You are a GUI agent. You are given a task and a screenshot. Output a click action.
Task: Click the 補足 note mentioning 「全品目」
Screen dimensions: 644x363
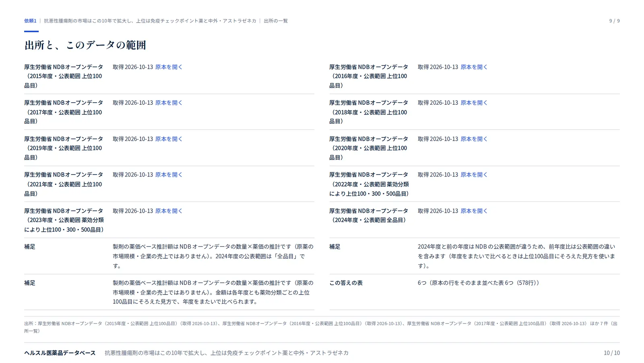[213, 256]
